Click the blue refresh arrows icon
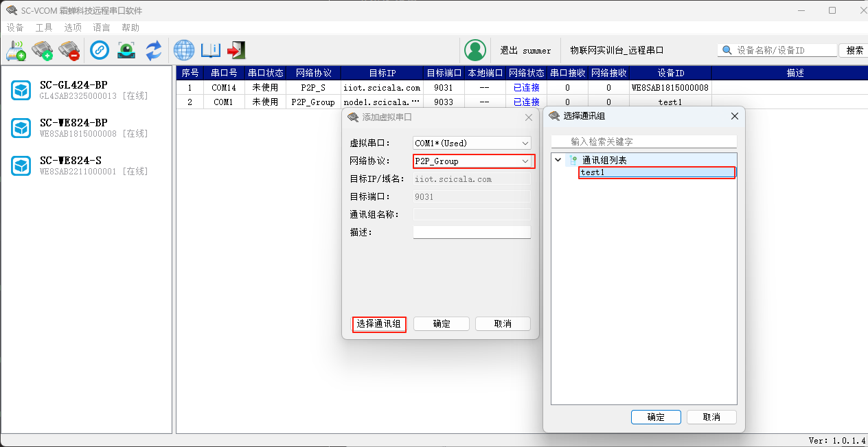This screenshot has width=868, height=447. 153,50
